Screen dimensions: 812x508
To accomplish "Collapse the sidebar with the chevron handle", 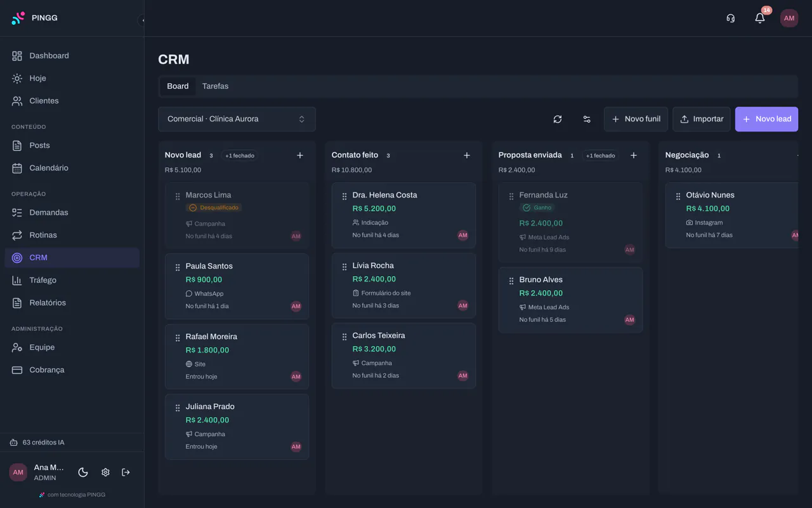I will pyautogui.click(x=142, y=20).
